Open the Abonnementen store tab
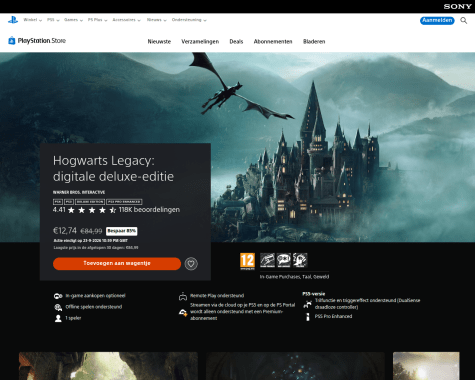475x380 pixels. (x=273, y=42)
